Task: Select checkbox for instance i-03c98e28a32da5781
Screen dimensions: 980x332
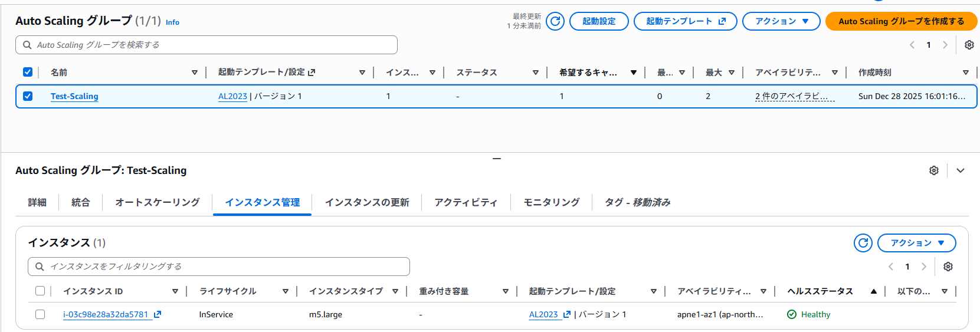Action: tap(40, 314)
